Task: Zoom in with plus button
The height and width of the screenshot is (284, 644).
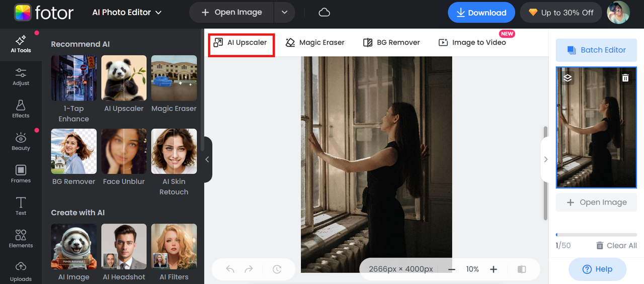Action: (494, 269)
